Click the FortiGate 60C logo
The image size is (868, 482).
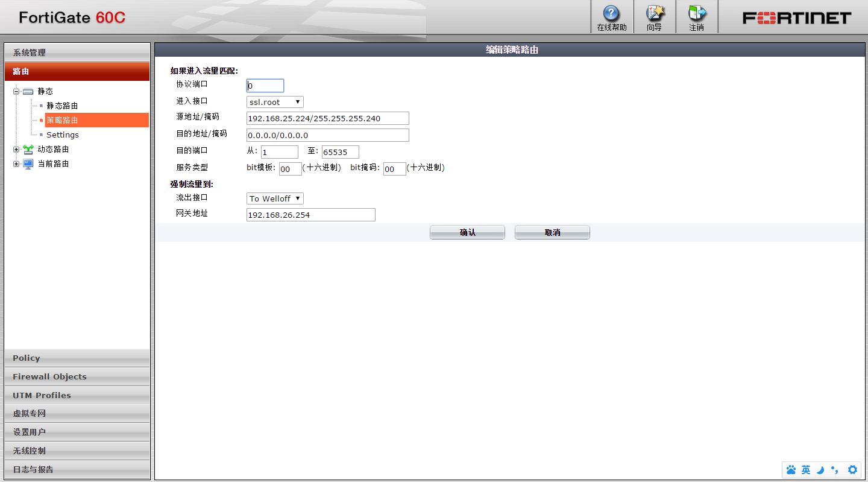click(72, 17)
